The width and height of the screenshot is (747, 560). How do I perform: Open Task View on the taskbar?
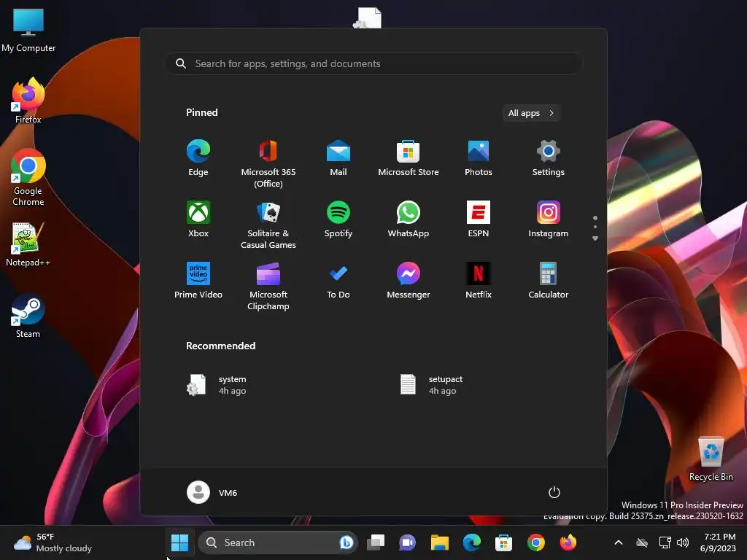tap(376, 542)
